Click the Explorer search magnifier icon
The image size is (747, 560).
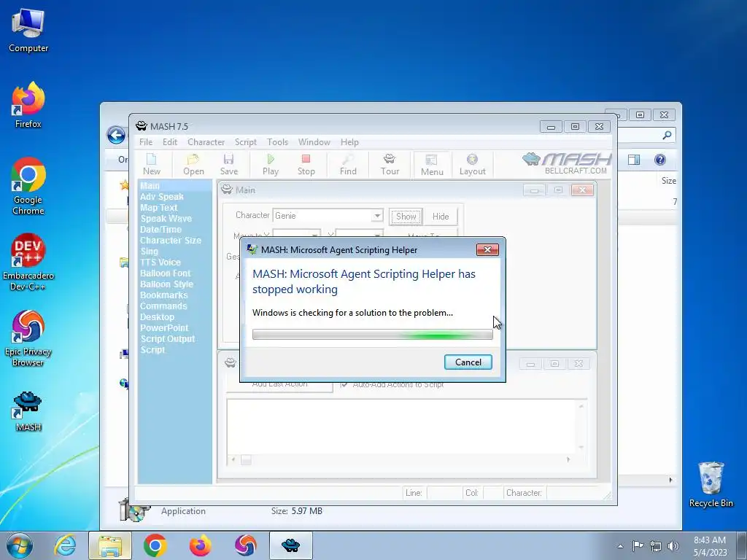tap(667, 135)
